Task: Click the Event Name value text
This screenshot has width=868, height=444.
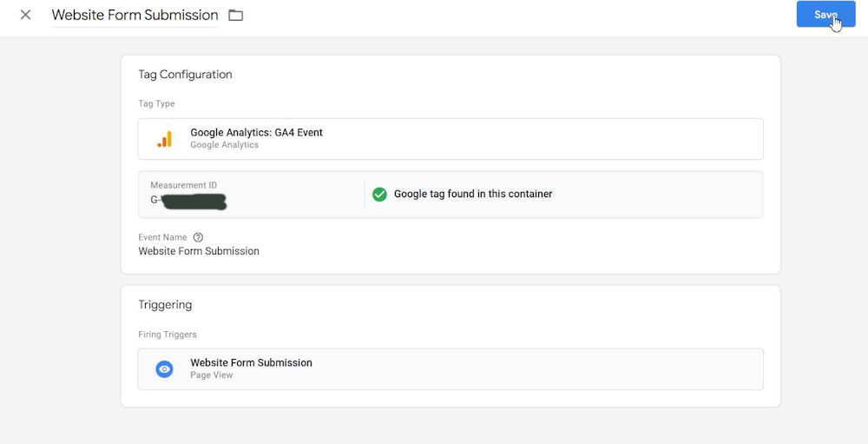Action: [199, 251]
